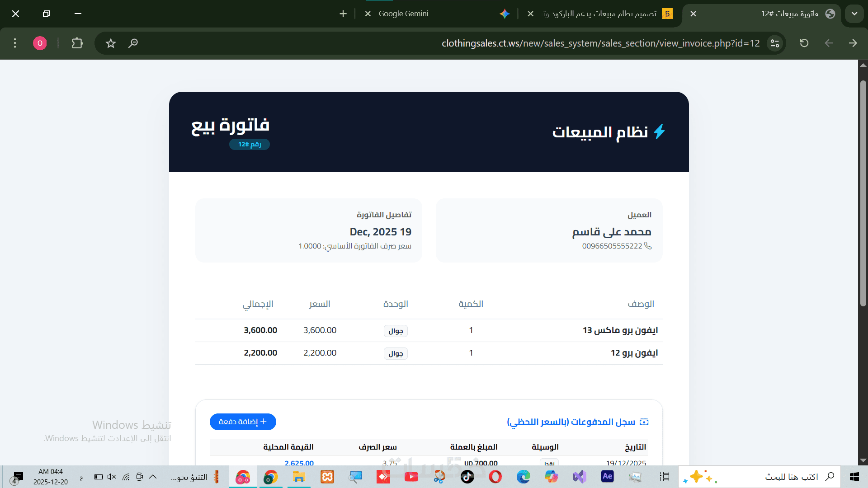Open Chrome's three-dot menu

tap(15, 43)
